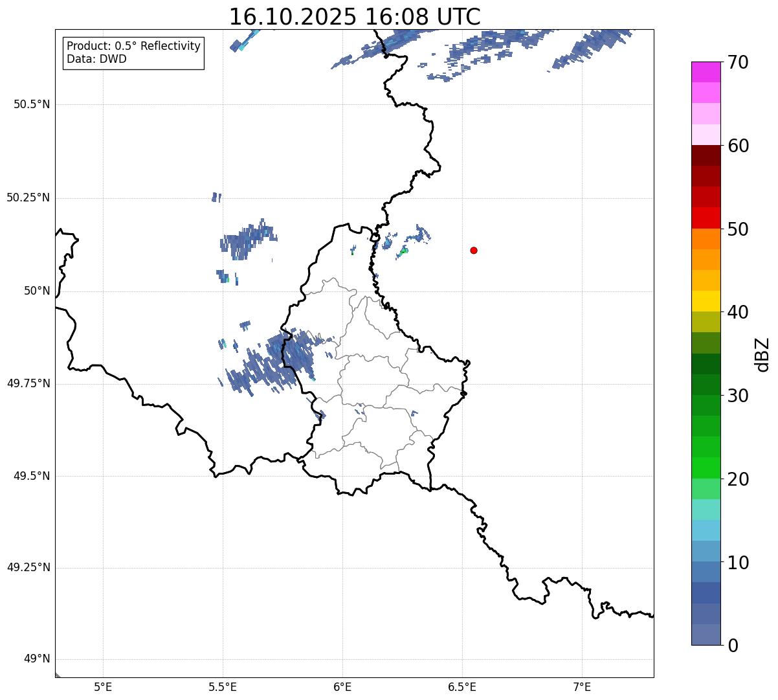
Task: Select the 70 tick on the colorbar
Action: pyautogui.click(x=737, y=62)
